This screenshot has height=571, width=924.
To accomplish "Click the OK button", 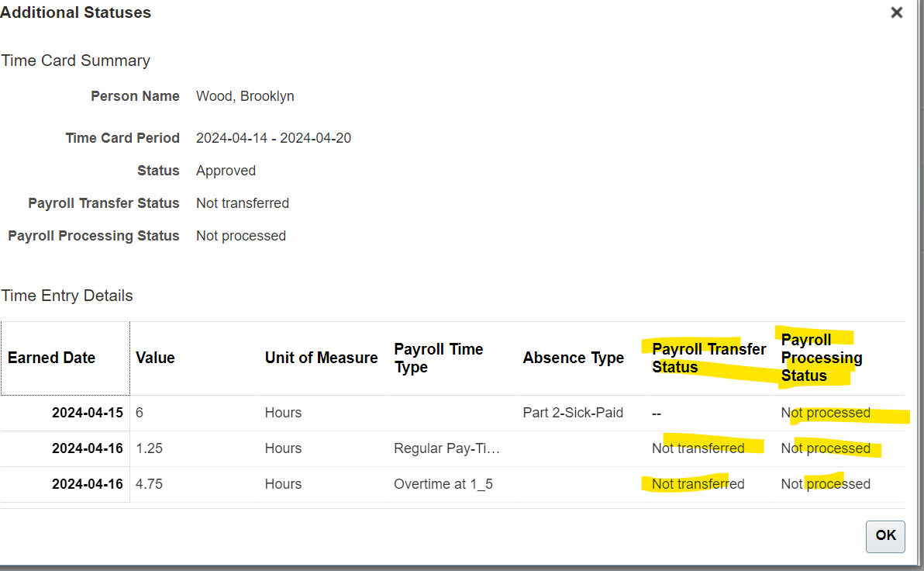I will pyautogui.click(x=884, y=536).
